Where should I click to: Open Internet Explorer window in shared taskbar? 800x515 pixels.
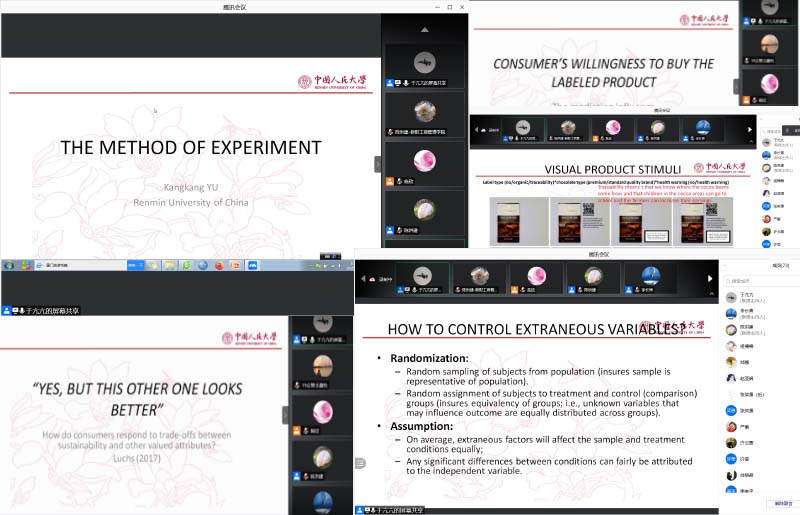tap(50, 266)
